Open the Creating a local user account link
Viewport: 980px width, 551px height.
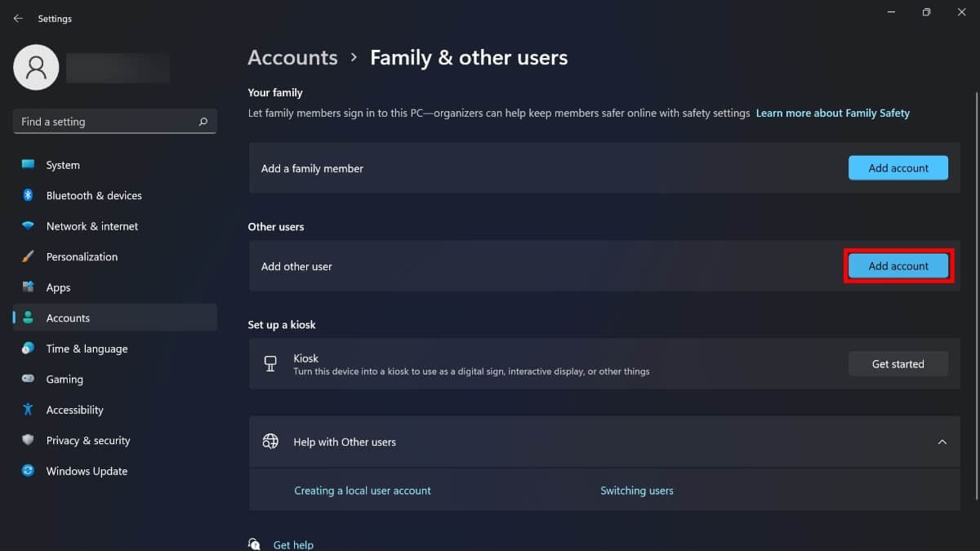point(363,490)
